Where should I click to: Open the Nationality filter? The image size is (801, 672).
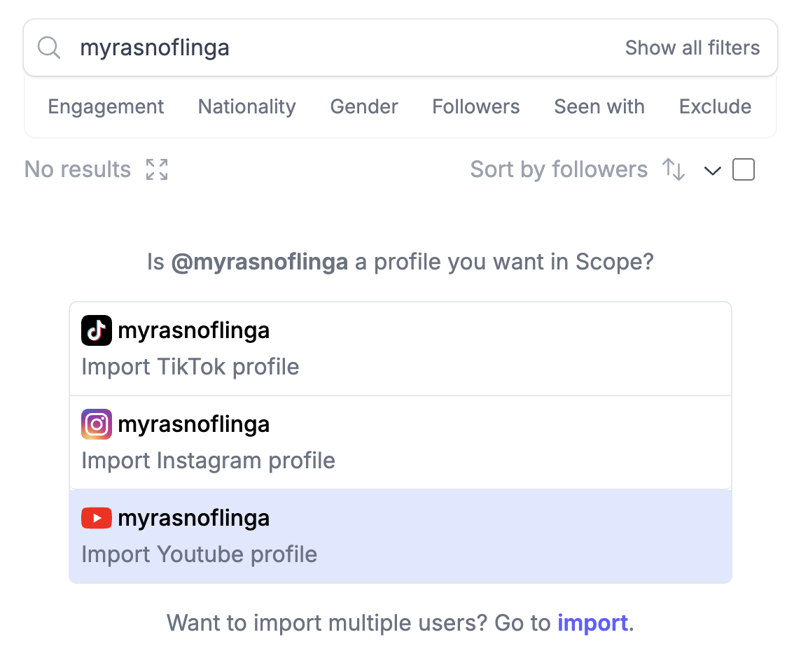[247, 106]
